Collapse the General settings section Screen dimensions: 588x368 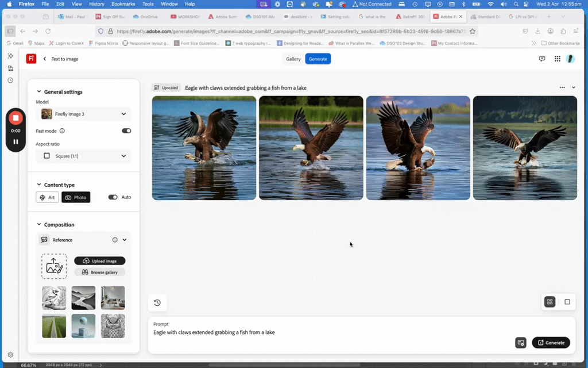pyautogui.click(x=38, y=91)
